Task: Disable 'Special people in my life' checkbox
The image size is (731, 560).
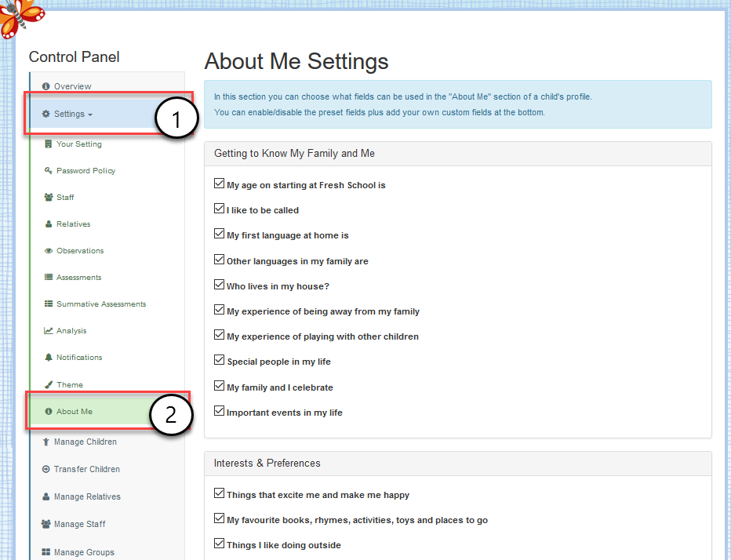Action: coord(219,360)
